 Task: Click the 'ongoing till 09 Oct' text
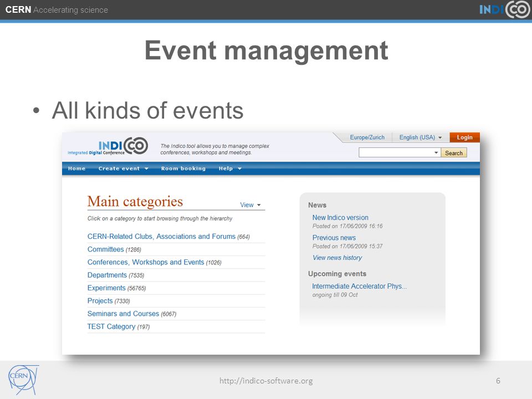(x=335, y=295)
